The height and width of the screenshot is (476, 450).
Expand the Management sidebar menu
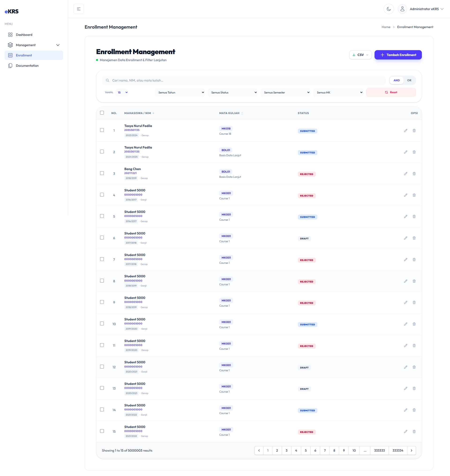click(34, 45)
